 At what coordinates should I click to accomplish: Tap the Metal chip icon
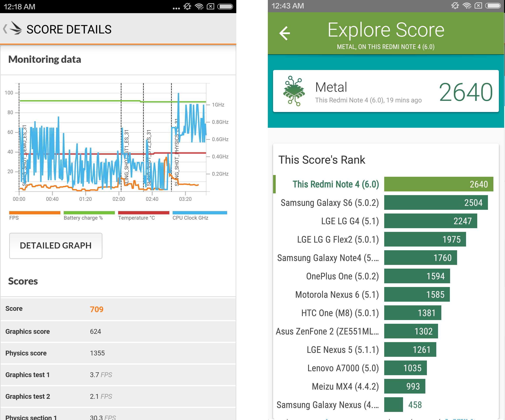pos(294,91)
